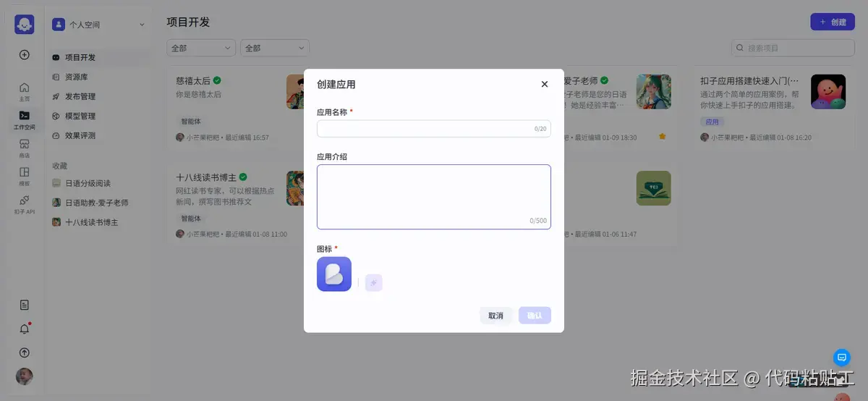The height and width of the screenshot is (401, 868).
Task: Click the 确认 button in the dialog
Action: coord(535,316)
